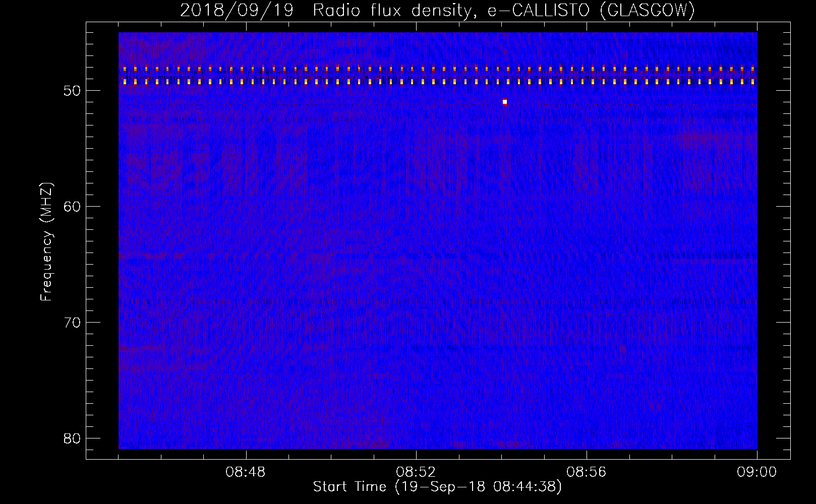The width and height of the screenshot is (816, 504).
Task: Click the "Start Time (19-Sep-18 08:44:38)" label
Action: (x=437, y=487)
